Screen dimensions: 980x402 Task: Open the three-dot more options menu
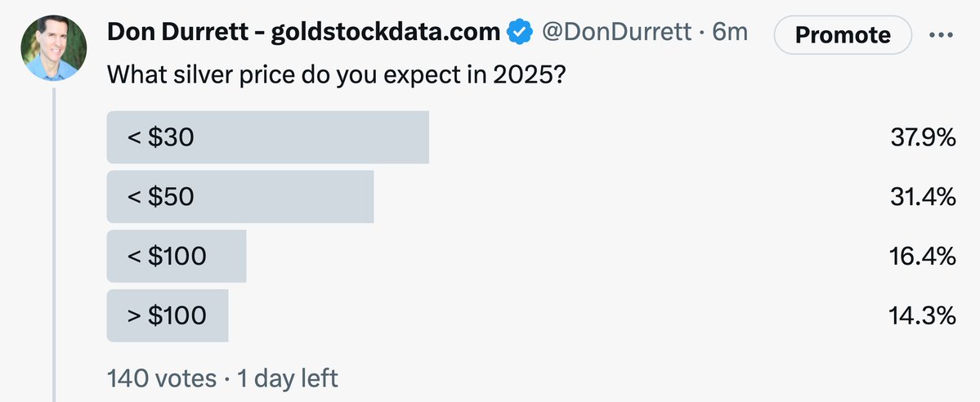943,35
